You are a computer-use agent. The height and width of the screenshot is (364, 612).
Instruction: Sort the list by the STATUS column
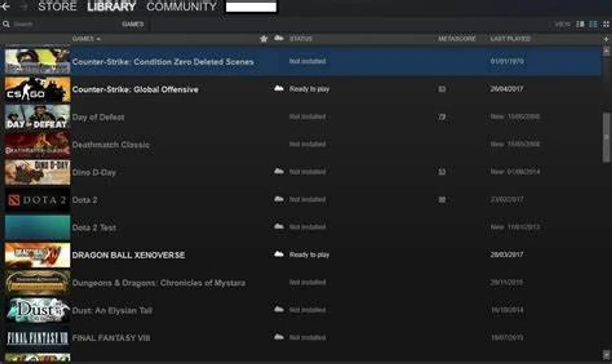pos(301,39)
